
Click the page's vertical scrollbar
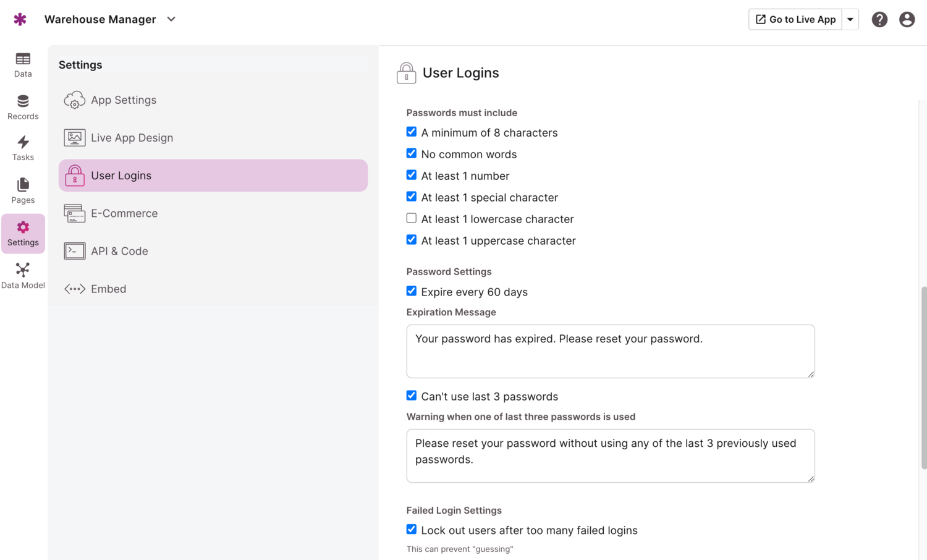click(x=923, y=377)
